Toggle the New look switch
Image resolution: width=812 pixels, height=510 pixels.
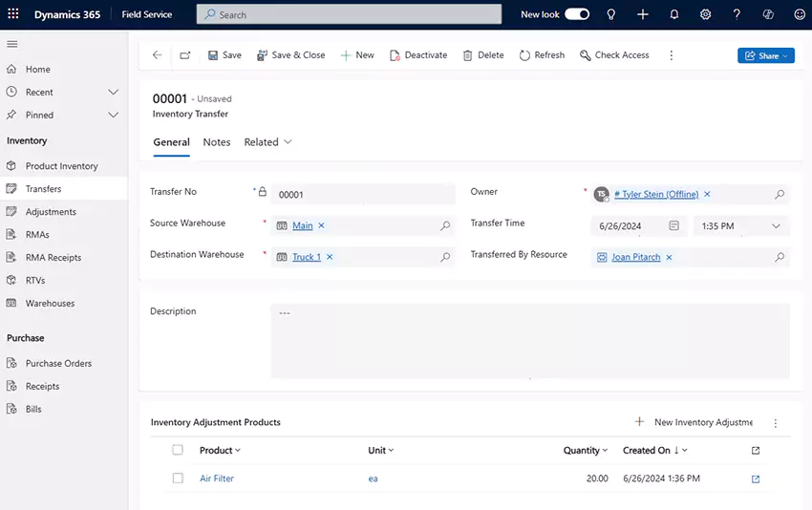tap(577, 14)
